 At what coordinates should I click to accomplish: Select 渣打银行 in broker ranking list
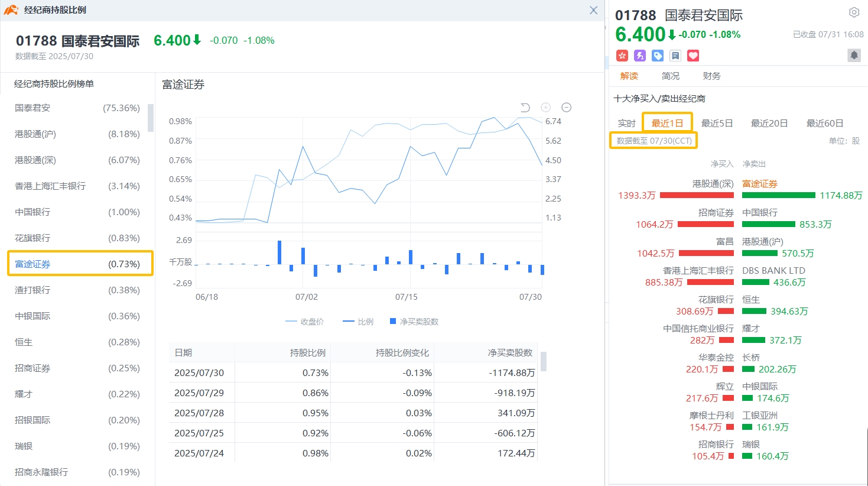coord(77,290)
